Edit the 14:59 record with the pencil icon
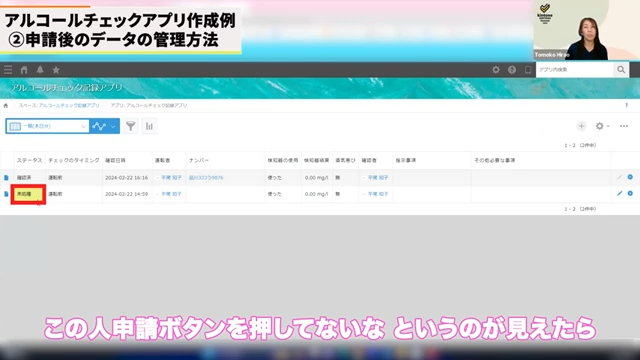Image resolution: width=640 pixels, height=360 pixels. point(620,193)
